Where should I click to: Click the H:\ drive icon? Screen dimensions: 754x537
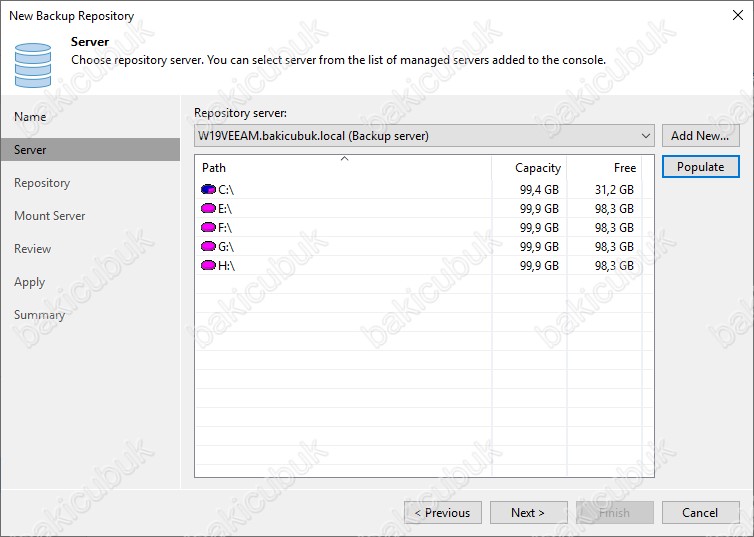[x=208, y=265]
